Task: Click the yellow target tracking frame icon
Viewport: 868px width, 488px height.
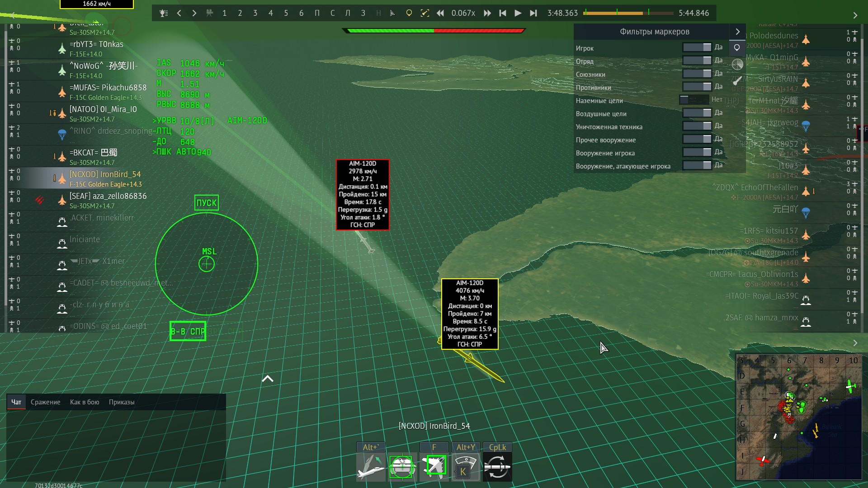Action: pyautogui.click(x=425, y=13)
